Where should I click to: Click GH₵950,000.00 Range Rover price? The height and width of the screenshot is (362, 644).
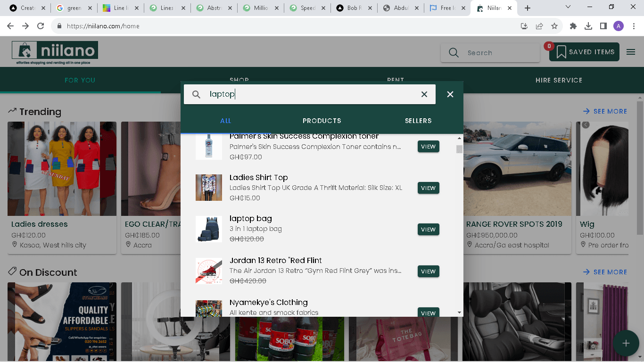[492, 235]
